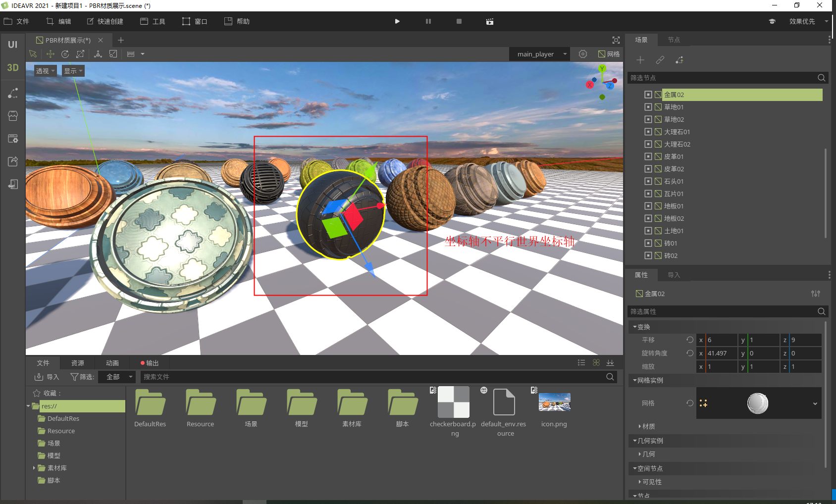
Task: Select the scale tool icon
Action: [x=80, y=54]
